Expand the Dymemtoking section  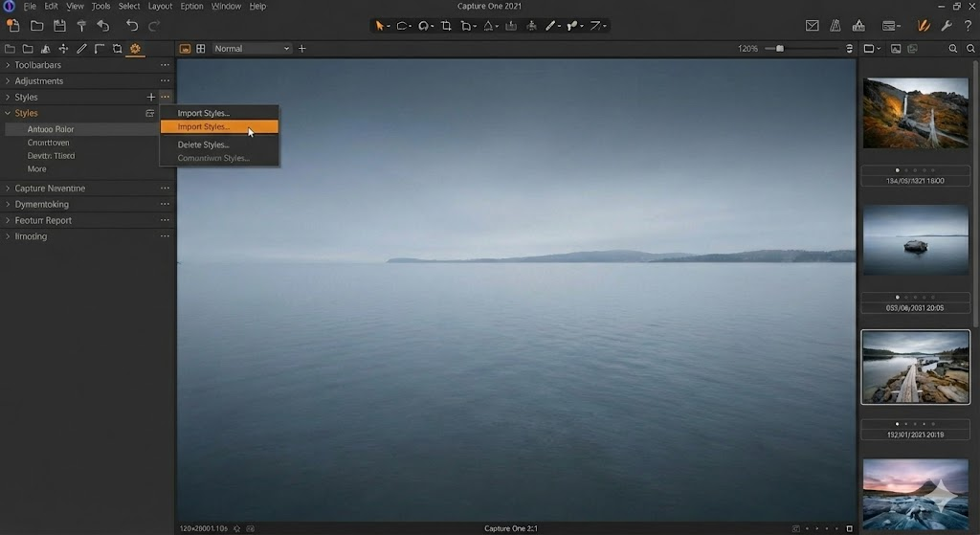(8, 205)
